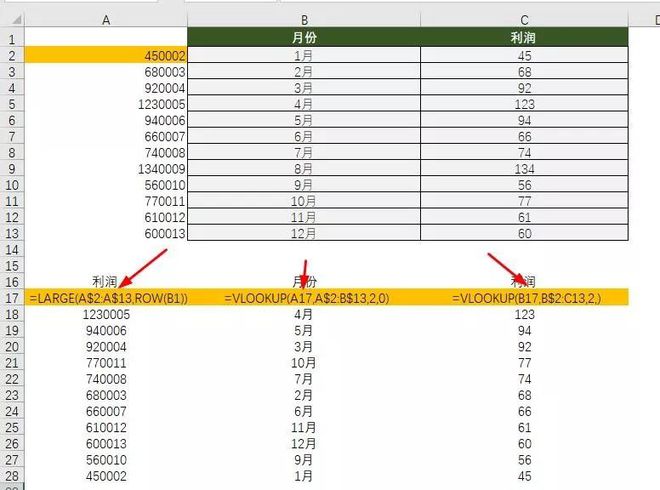Select the green 利润 header cell
Viewport: 660px width, 490px height.
tap(524, 37)
